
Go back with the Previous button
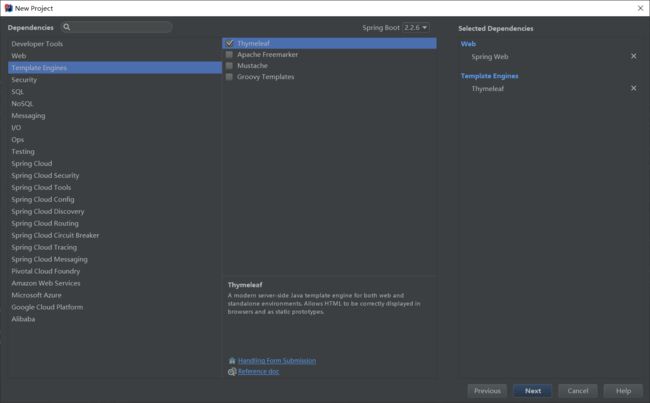coord(487,391)
